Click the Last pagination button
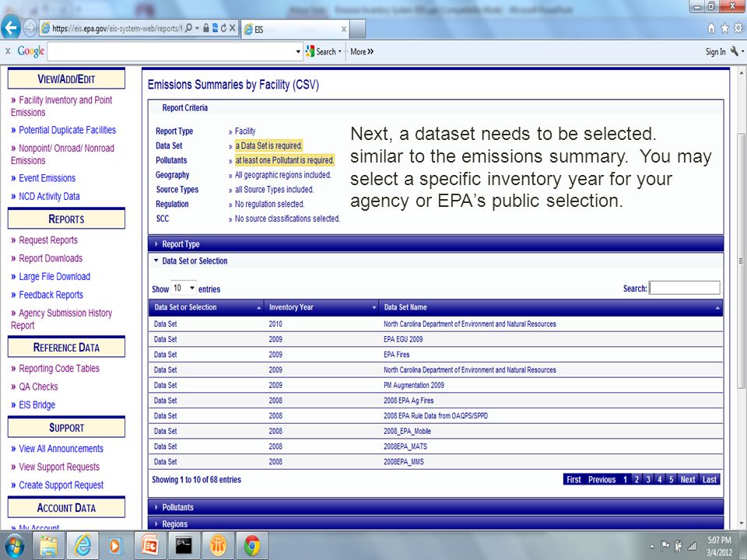Viewport: 747px width, 560px height. pyautogui.click(x=710, y=480)
